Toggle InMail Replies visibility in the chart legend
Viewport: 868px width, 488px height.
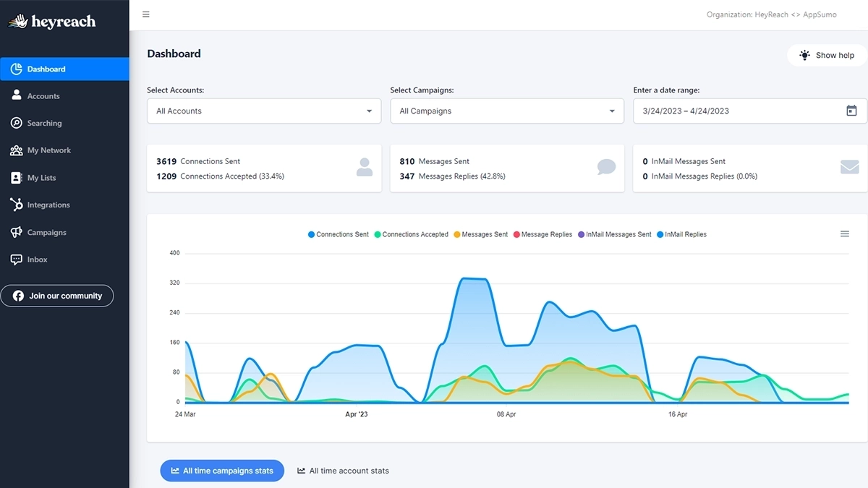(681, 234)
